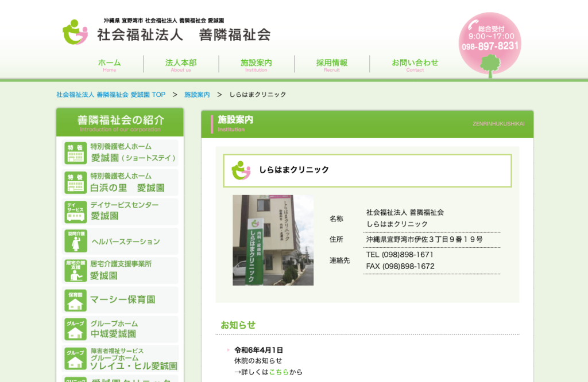Click the FAX (098)898-1672 text
The height and width of the screenshot is (382, 588).
(x=400, y=266)
